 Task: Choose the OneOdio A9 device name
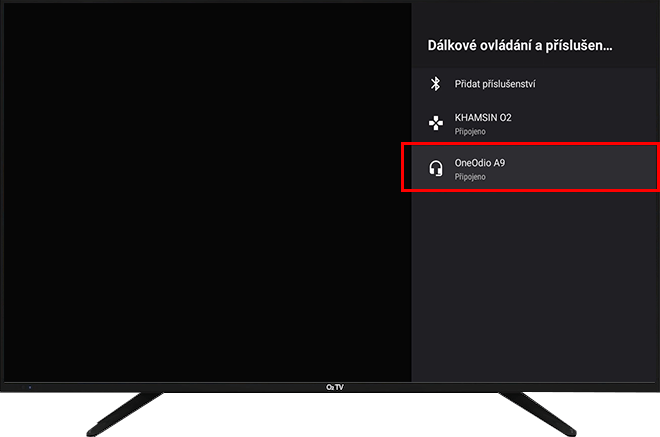tap(480, 162)
